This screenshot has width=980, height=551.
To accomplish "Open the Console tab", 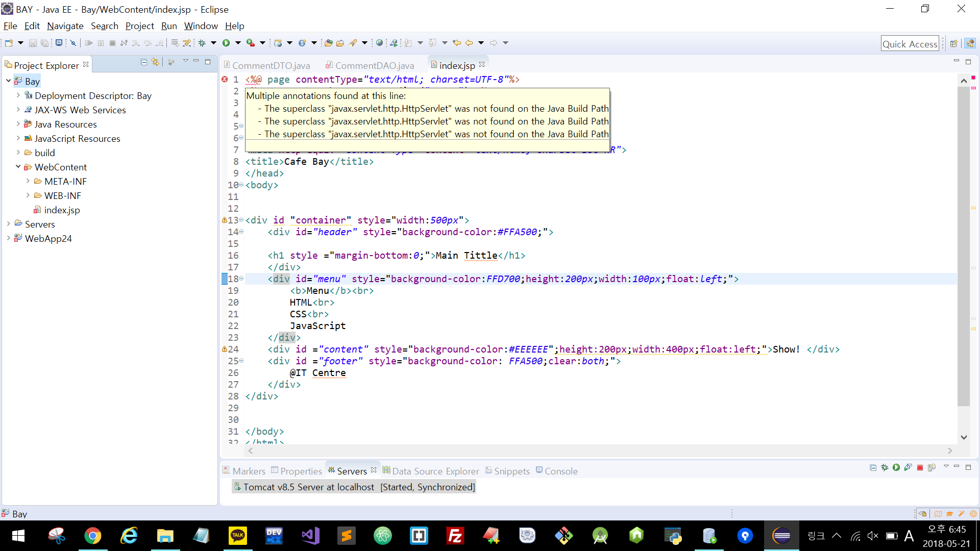I will coord(560,471).
